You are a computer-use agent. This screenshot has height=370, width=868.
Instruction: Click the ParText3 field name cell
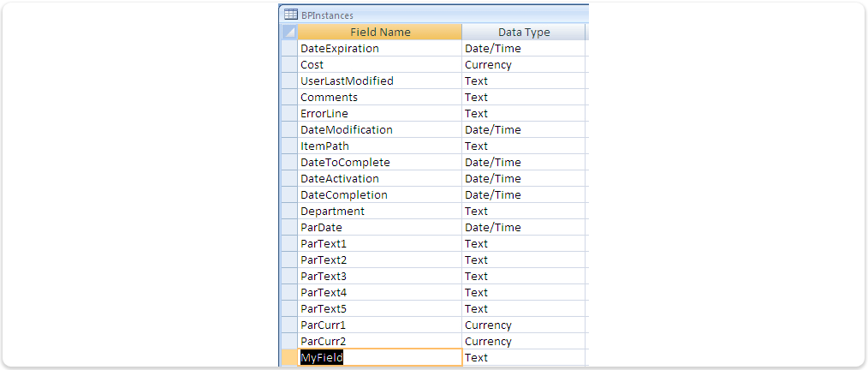click(380, 277)
